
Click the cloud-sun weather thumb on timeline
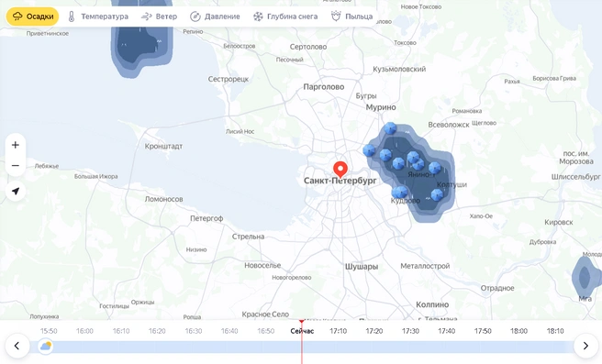click(x=46, y=347)
